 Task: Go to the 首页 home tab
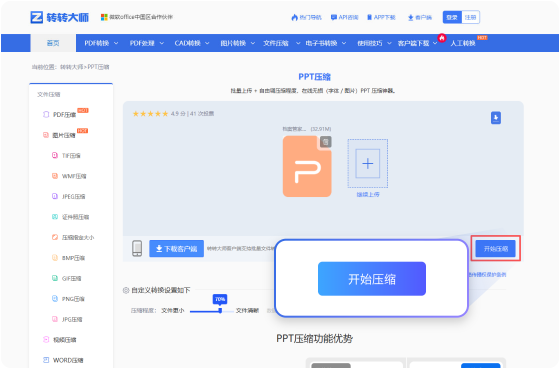(53, 43)
